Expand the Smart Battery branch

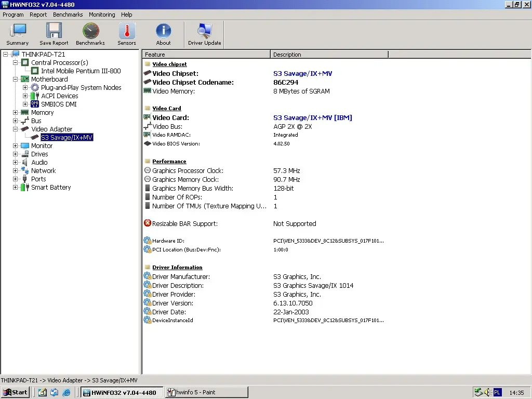pos(15,187)
